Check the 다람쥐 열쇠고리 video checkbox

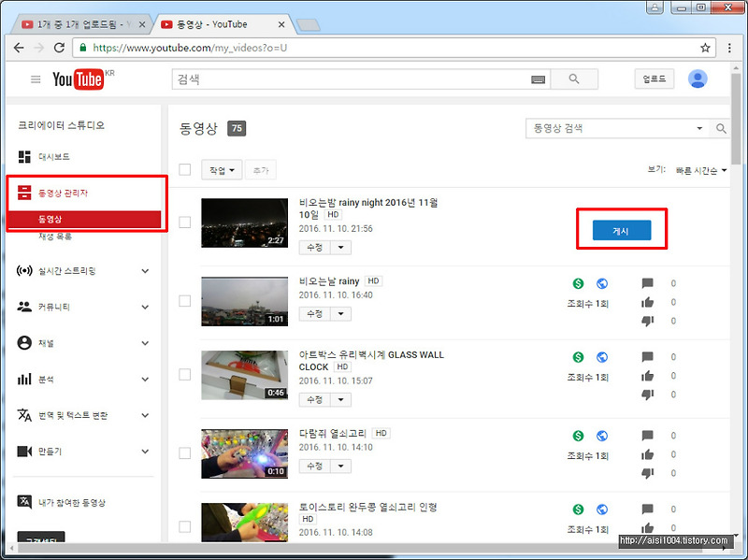(184, 453)
